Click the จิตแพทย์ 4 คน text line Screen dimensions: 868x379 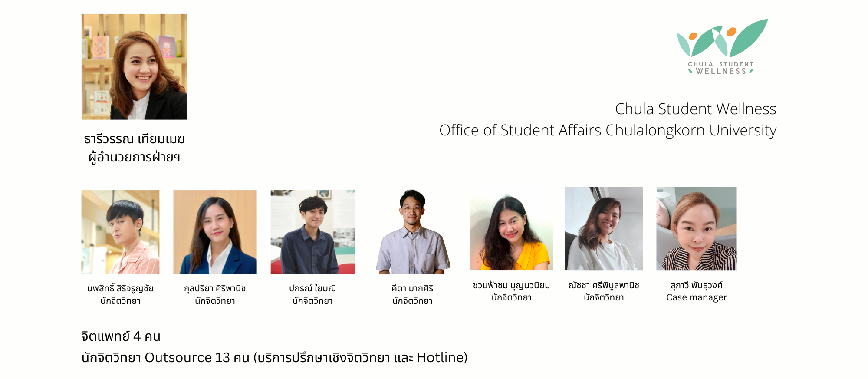coord(121,336)
